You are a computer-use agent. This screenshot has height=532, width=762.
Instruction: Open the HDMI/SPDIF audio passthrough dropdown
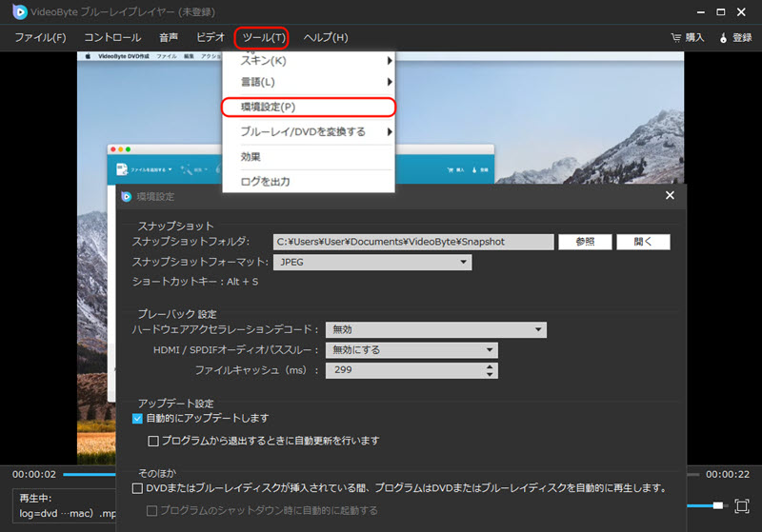pyautogui.click(x=411, y=350)
